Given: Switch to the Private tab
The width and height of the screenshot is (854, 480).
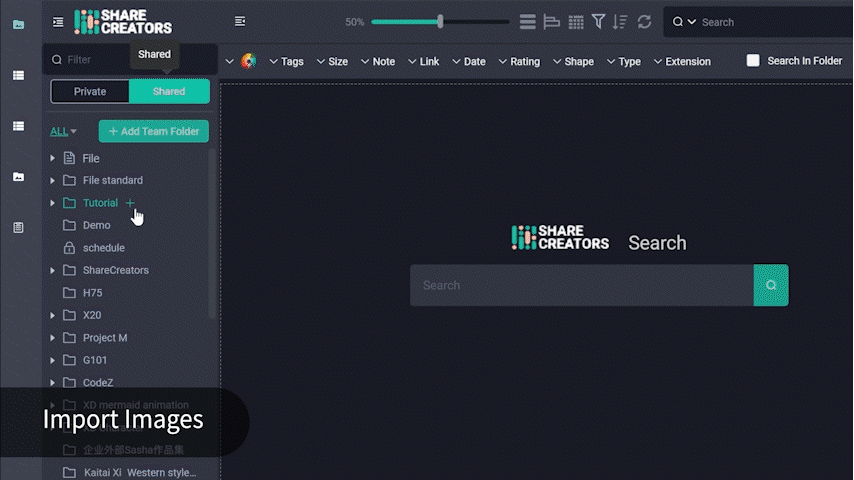Looking at the screenshot, I should point(90,92).
